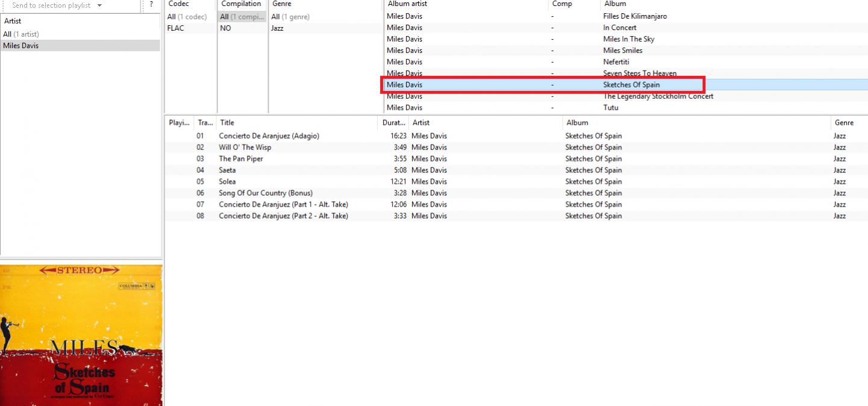Choose NO in the Compilation filter
Viewport: 868px width, 406px height.
click(x=226, y=28)
